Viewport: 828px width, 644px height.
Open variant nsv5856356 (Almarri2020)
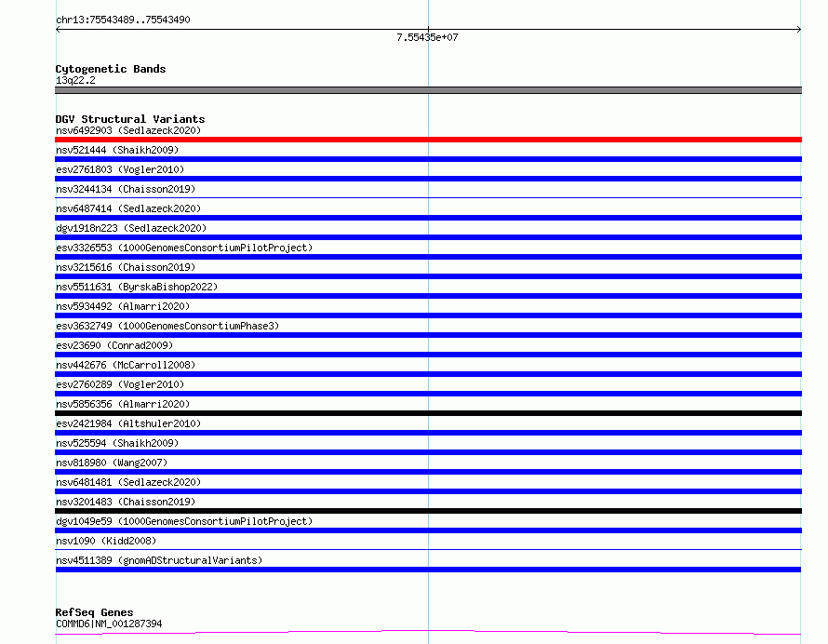[x=123, y=404]
